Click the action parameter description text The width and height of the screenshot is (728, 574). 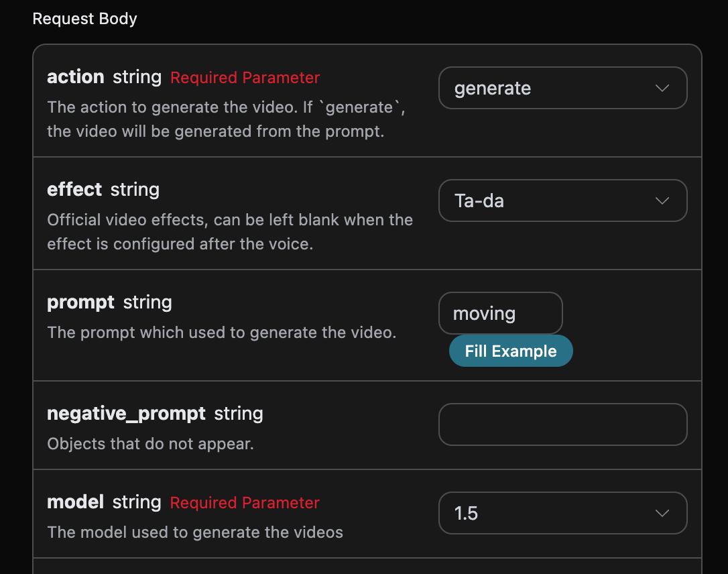tap(226, 119)
